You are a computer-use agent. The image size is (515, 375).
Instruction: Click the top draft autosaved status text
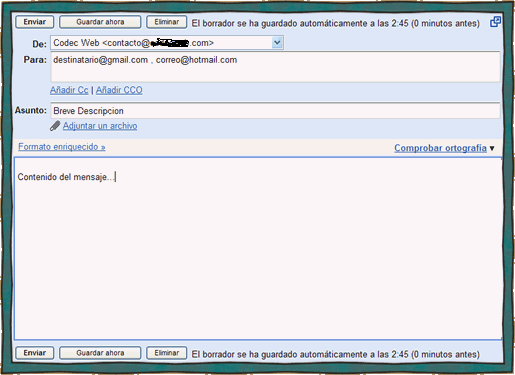(x=335, y=23)
